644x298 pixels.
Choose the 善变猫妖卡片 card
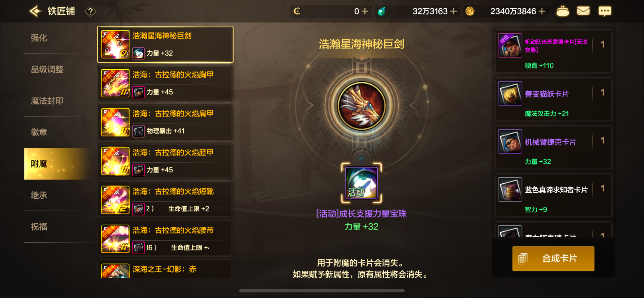coord(553,100)
